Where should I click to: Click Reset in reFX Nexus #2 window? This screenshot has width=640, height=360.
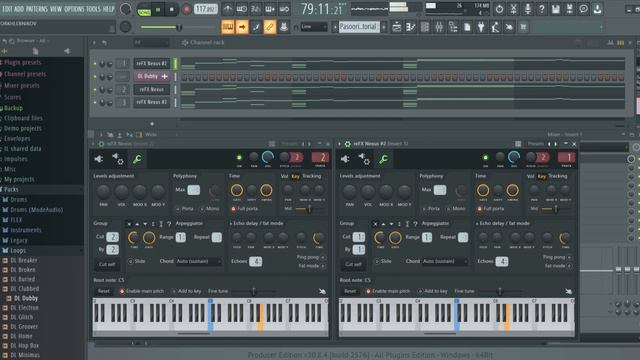point(350,291)
